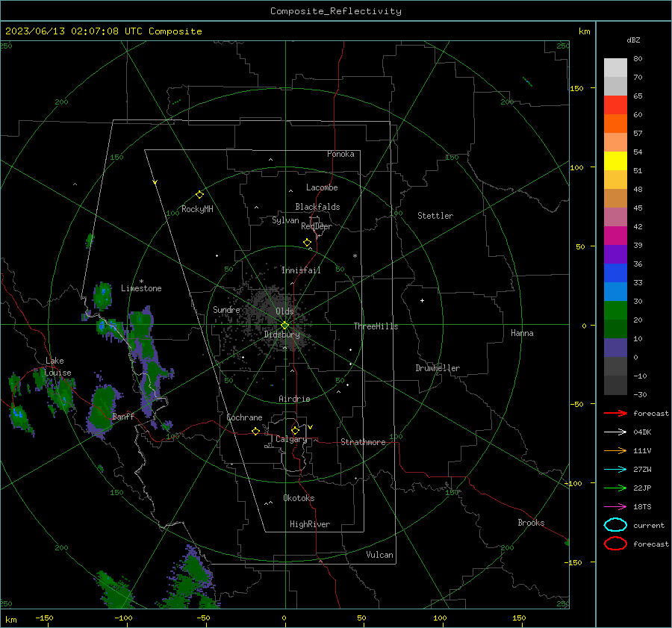This screenshot has height=628, width=672.
Task: Click the Vulcan town label
Action: tap(380, 555)
